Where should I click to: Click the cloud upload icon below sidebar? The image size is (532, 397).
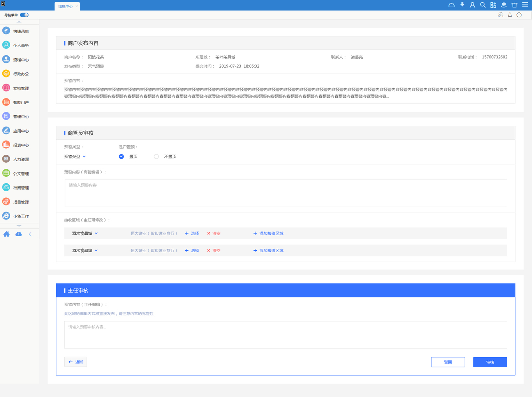18,234
